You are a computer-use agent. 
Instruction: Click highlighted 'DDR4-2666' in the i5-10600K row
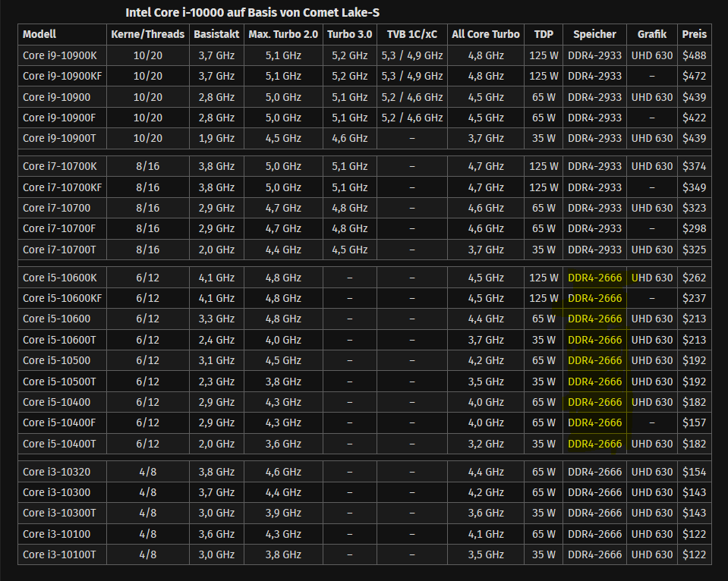coord(594,278)
